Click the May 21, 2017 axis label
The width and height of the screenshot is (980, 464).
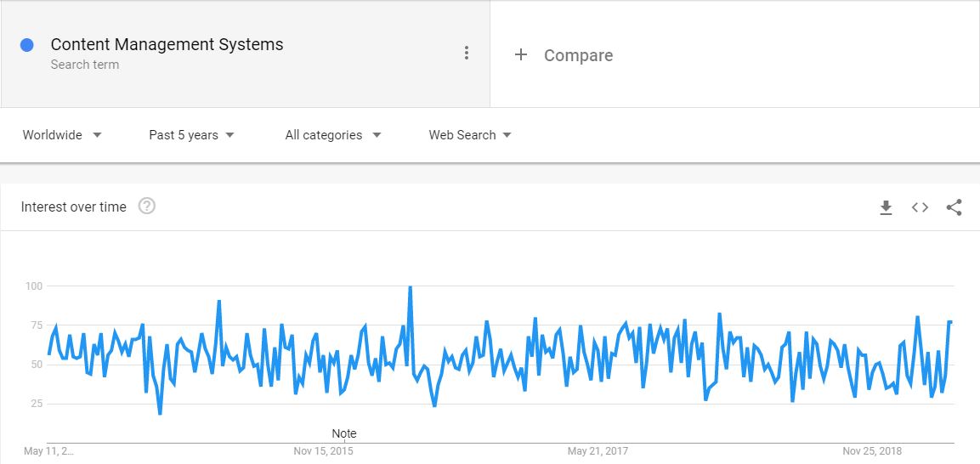coord(598,451)
